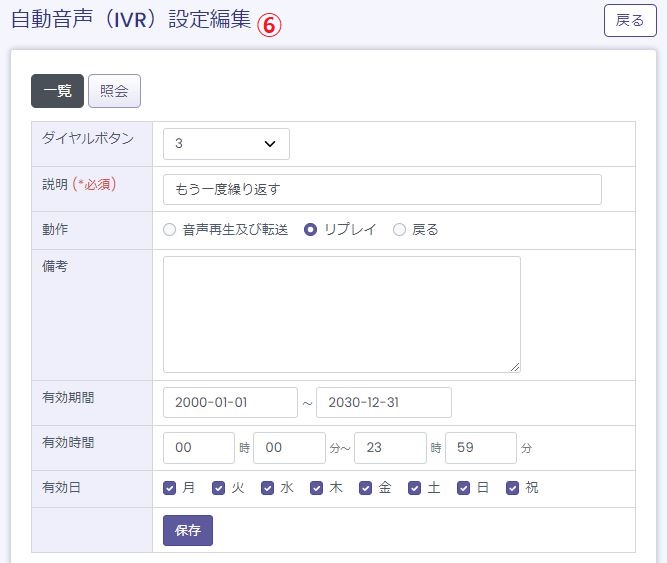Select the 音声再生及び転送 radio option
667x563 pixels.
pyautogui.click(x=170, y=230)
